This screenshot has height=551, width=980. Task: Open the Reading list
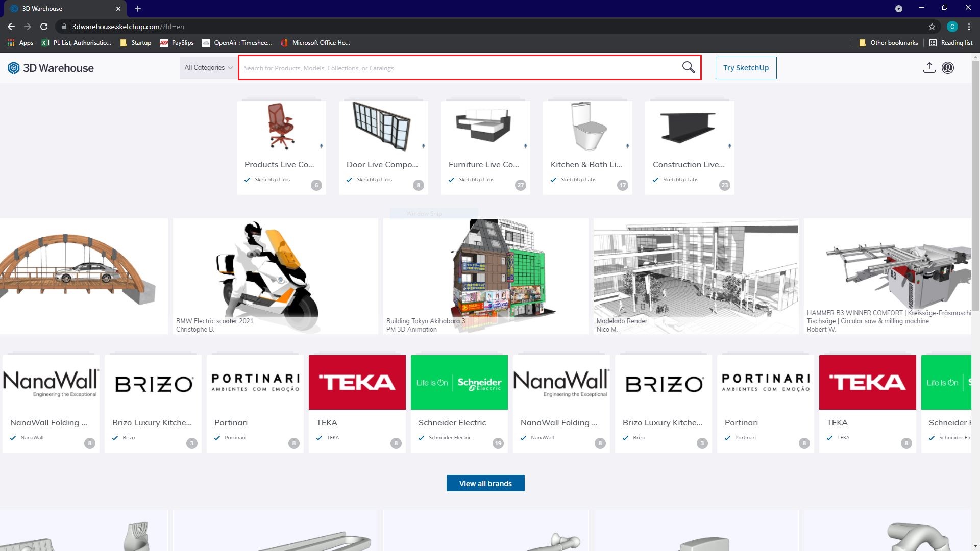pyautogui.click(x=951, y=43)
